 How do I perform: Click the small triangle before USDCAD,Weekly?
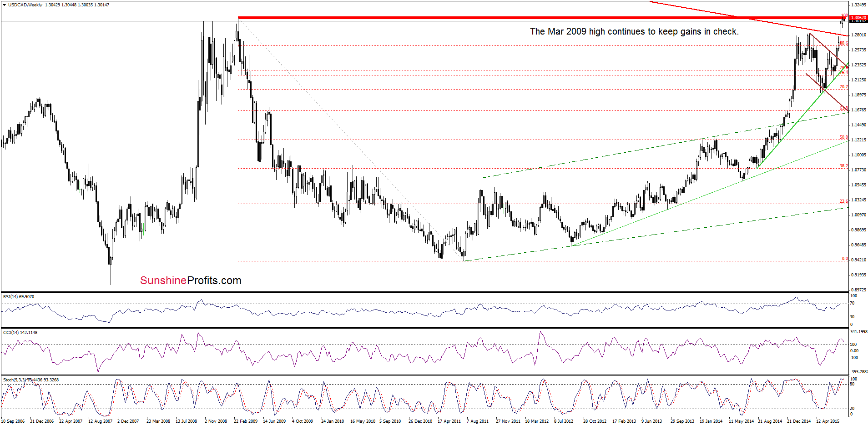point(4,5)
